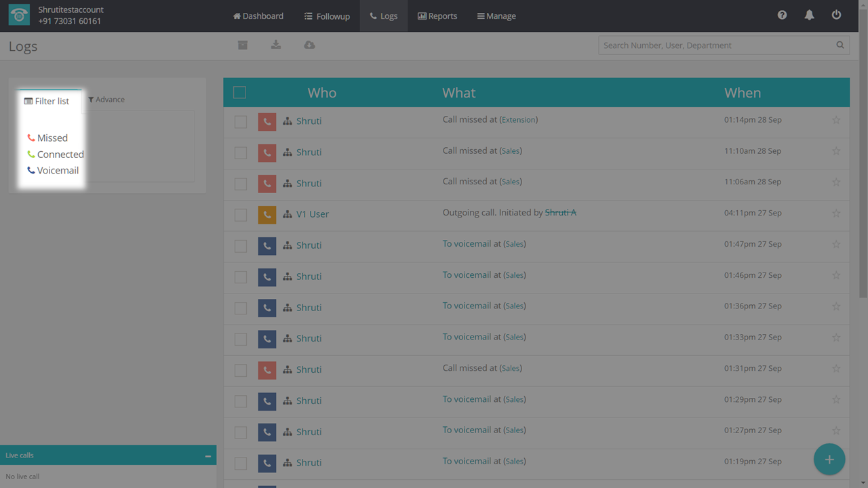This screenshot has height=488, width=868.
Task: Switch to the Advance filter tab
Action: coord(106,100)
